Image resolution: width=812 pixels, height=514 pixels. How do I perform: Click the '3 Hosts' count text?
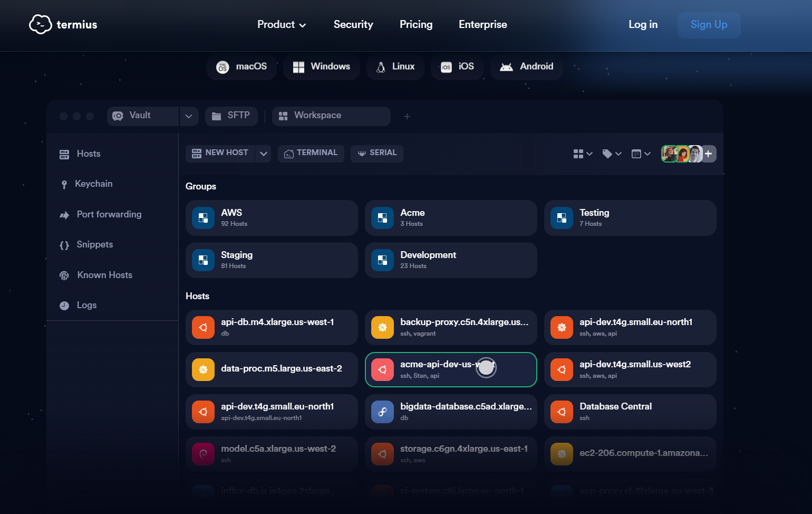coord(411,224)
